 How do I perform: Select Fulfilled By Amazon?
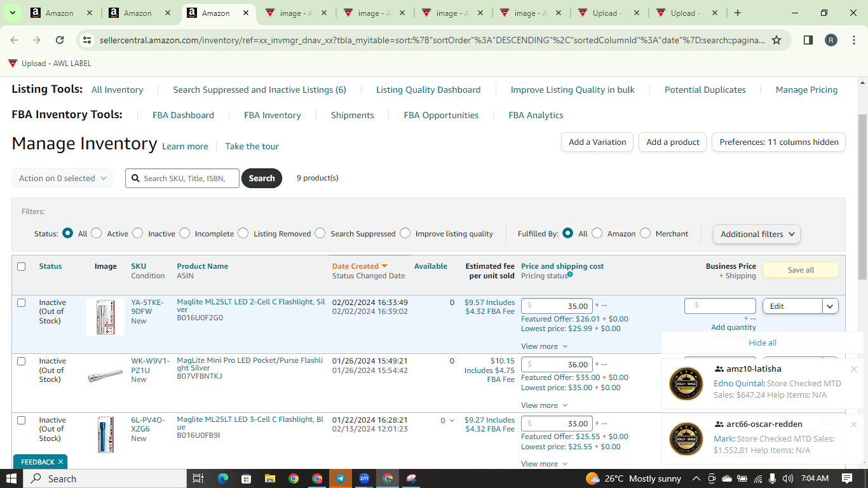pyautogui.click(x=597, y=233)
